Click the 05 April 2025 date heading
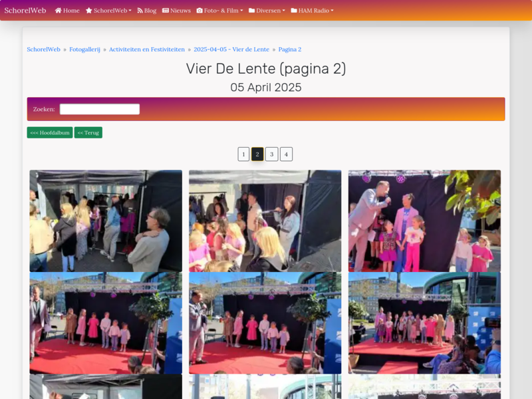Viewport: 532px width, 399px height. click(x=266, y=88)
